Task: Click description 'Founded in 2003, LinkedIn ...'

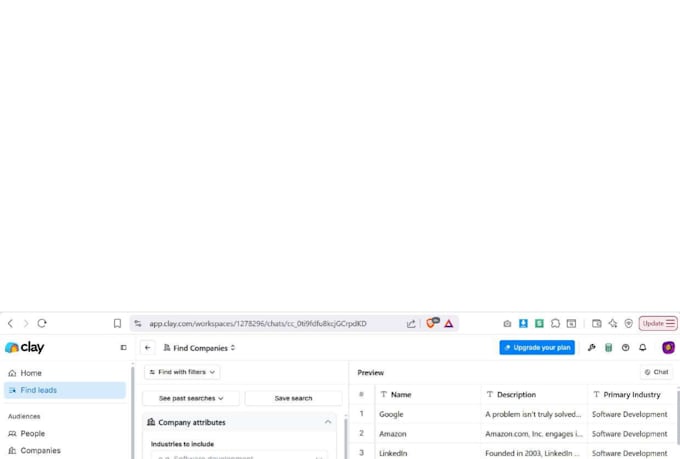Action: 534,452
